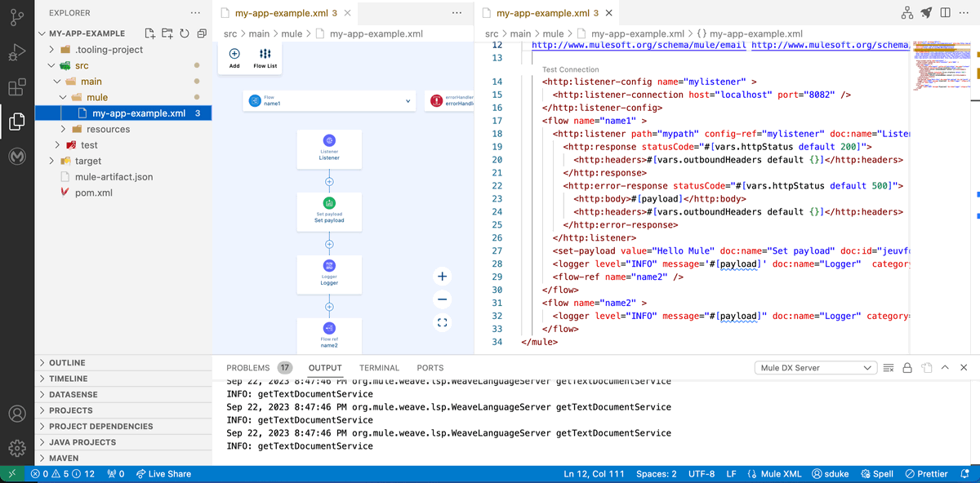This screenshot has width=980, height=483.
Task: Click the rocket deploy icon
Action: tap(926, 13)
